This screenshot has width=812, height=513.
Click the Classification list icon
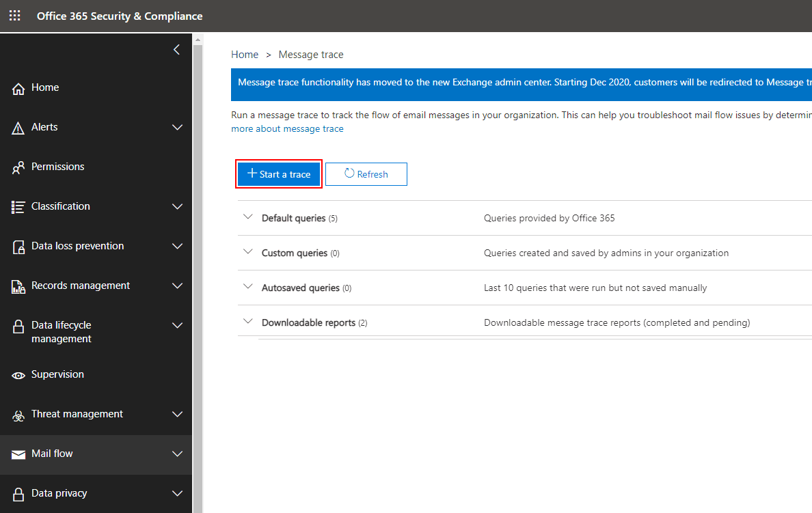(x=18, y=207)
